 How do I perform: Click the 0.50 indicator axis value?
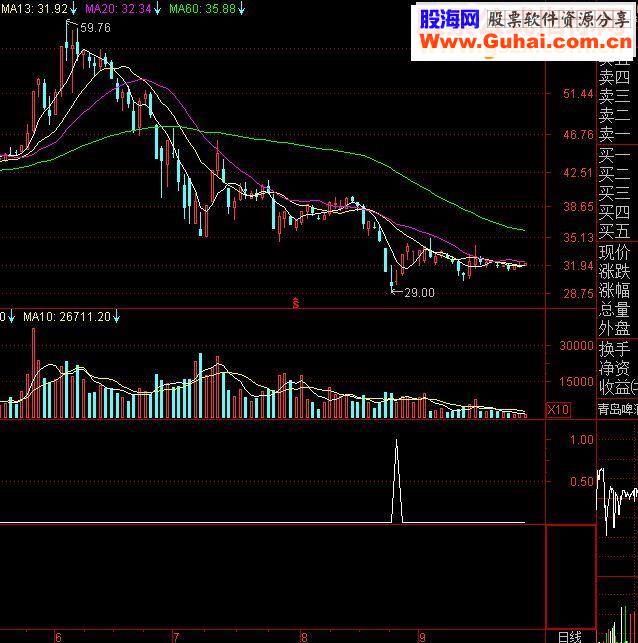(x=581, y=481)
